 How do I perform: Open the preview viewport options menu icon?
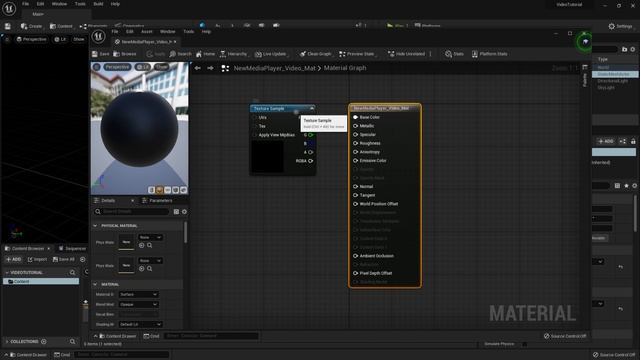click(x=97, y=67)
